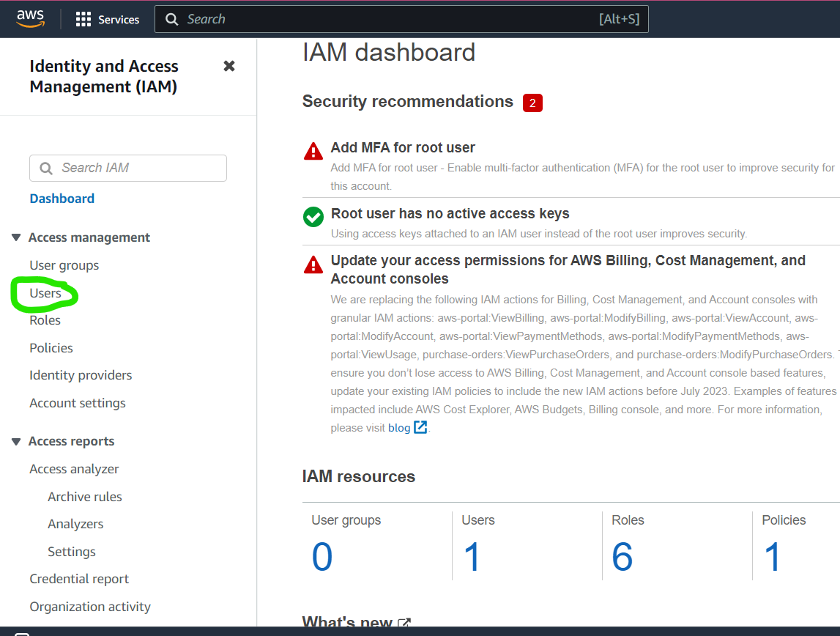Focus the top AWS Search bar
840x636 pixels.
pos(401,19)
